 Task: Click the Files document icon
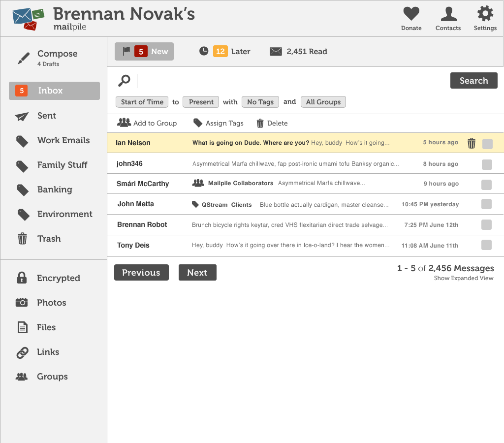click(x=22, y=327)
